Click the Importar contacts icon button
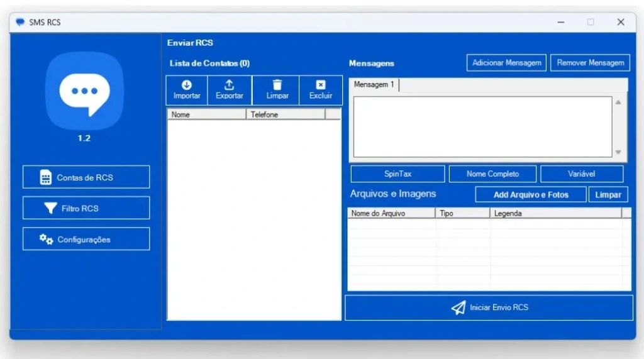Viewport: 644px width, 359px height. tap(187, 90)
